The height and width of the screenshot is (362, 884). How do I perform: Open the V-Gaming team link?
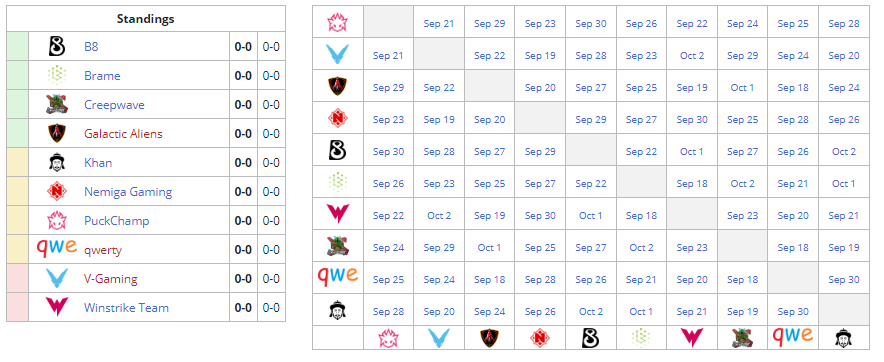[110, 279]
